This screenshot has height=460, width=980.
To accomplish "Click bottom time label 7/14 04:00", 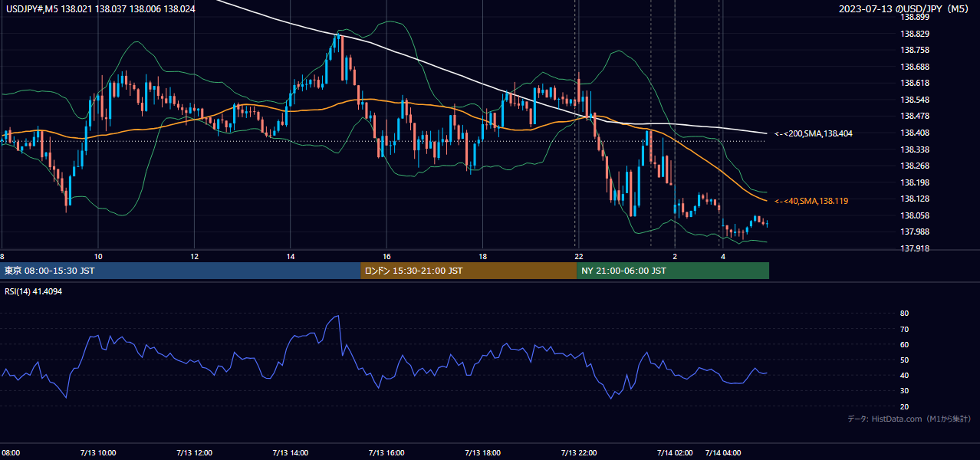I will [x=723, y=452].
